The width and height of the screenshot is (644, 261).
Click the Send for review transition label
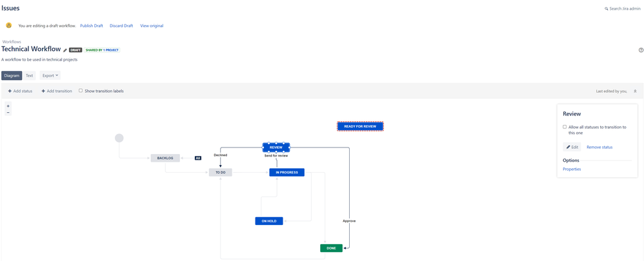pyautogui.click(x=276, y=155)
